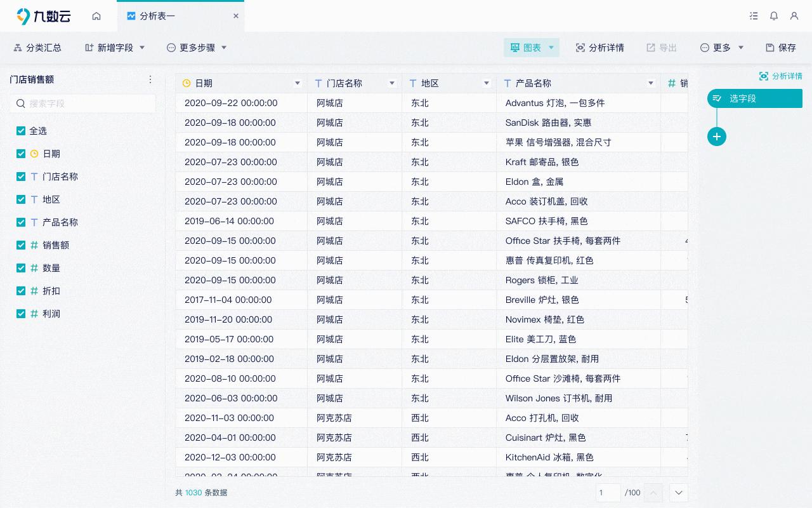812x508 pixels.
Task: Uncheck the 折扣 field checkbox
Action: pos(21,291)
